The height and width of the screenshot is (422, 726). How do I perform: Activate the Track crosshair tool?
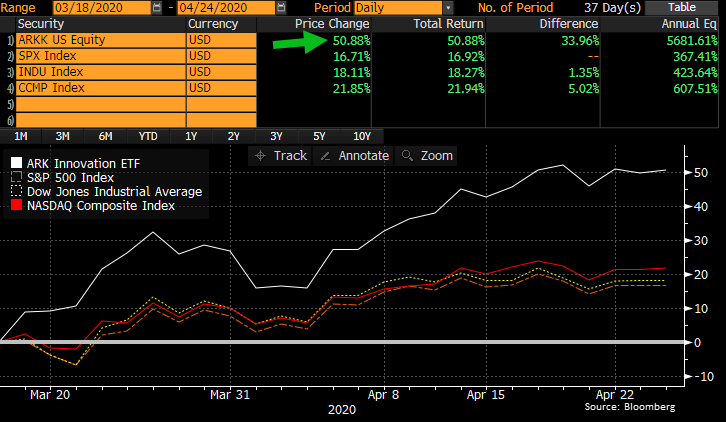click(x=281, y=156)
